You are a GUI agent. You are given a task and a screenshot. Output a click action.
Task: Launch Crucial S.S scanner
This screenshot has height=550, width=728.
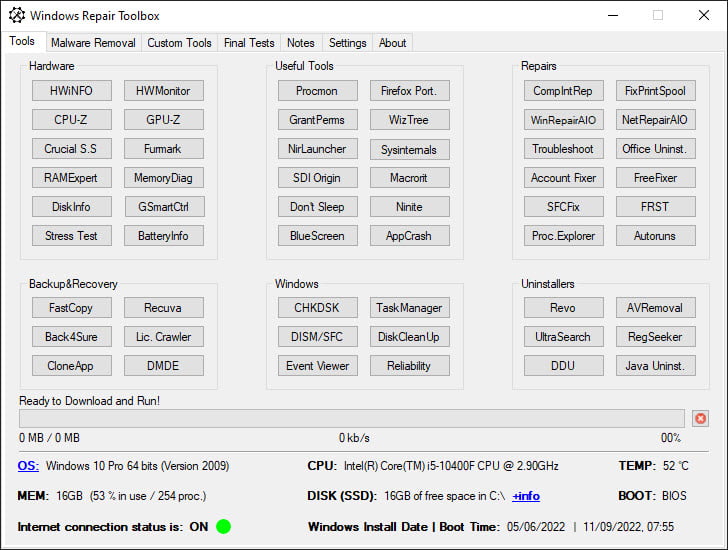pyautogui.click(x=72, y=149)
